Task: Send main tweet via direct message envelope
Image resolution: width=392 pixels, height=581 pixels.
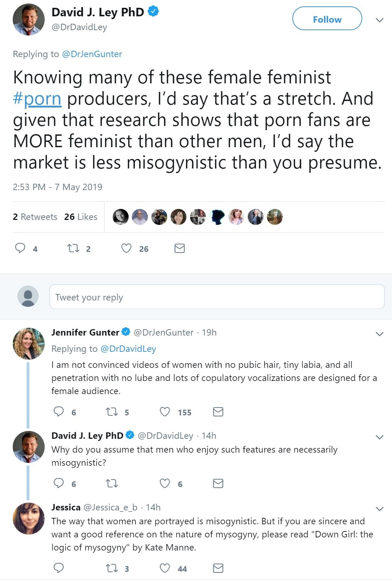Action: pos(180,248)
